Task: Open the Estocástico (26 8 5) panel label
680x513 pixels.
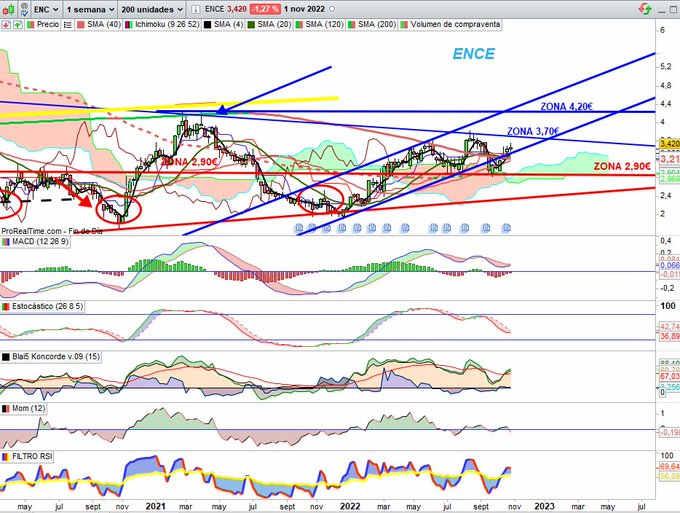Action: tap(47, 306)
